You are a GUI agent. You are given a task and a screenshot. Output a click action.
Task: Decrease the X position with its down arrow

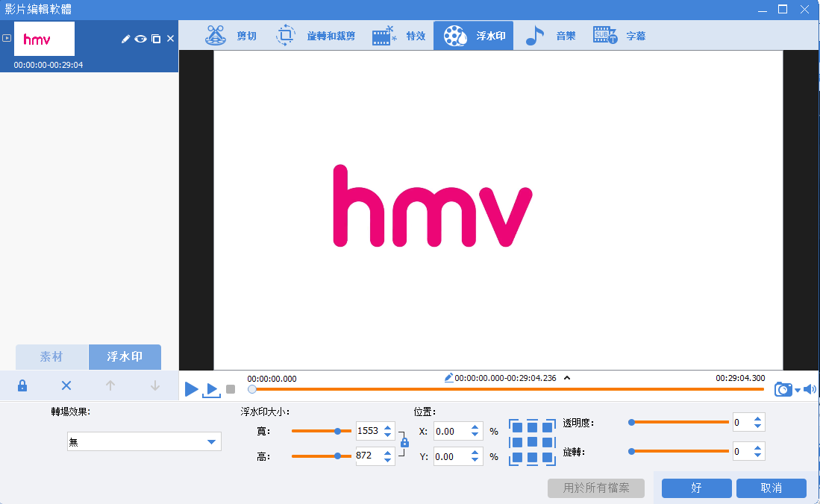(475, 435)
